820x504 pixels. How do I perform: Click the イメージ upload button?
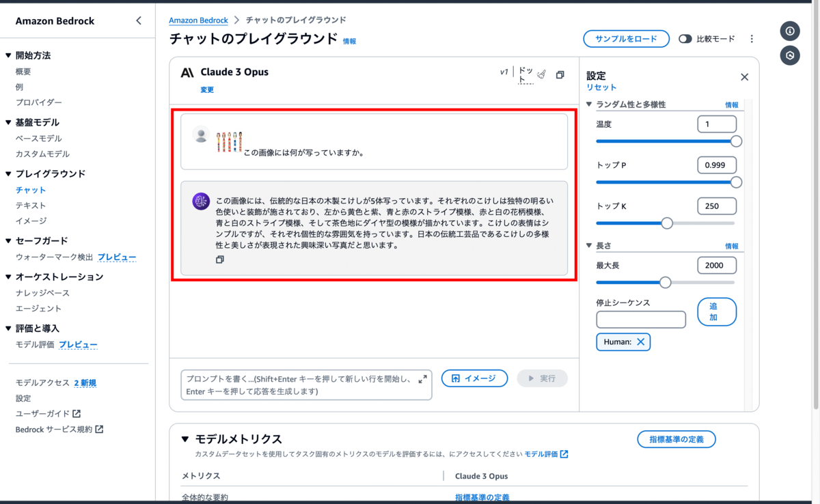click(474, 378)
